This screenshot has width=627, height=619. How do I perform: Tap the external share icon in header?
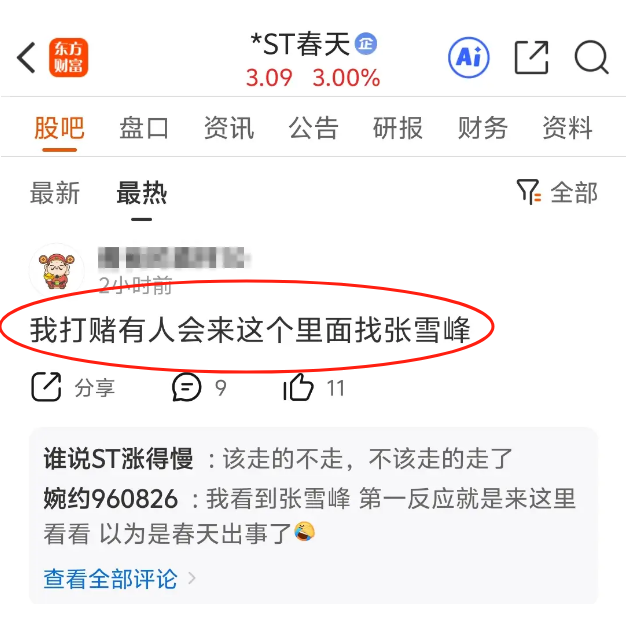[x=531, y=58]
